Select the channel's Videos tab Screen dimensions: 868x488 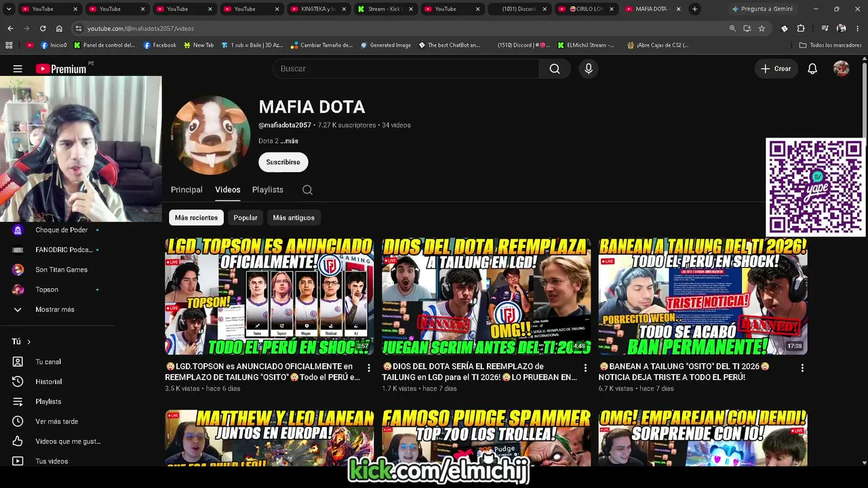[x=228, y=190]
